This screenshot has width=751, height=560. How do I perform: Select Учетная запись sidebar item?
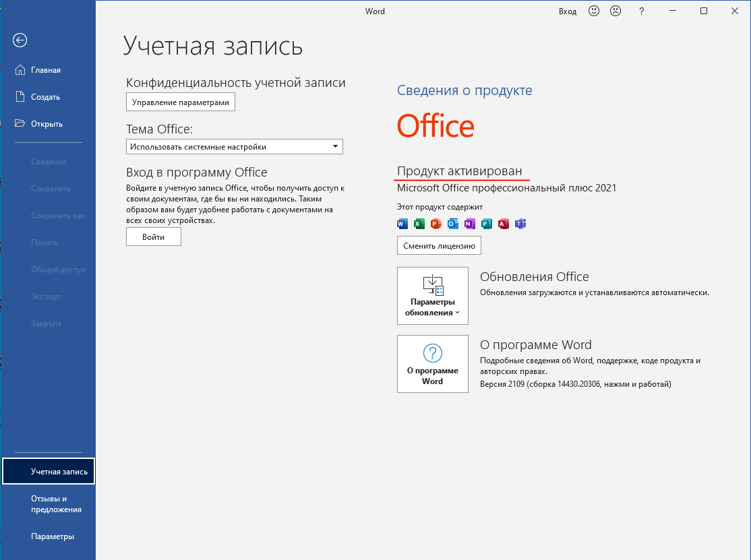[49, 472]
